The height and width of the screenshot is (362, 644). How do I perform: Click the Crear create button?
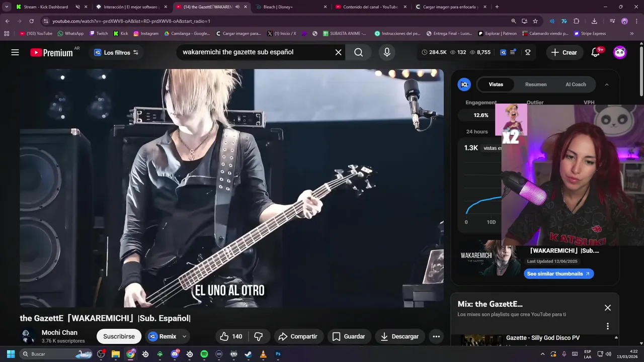pos(564,52)
